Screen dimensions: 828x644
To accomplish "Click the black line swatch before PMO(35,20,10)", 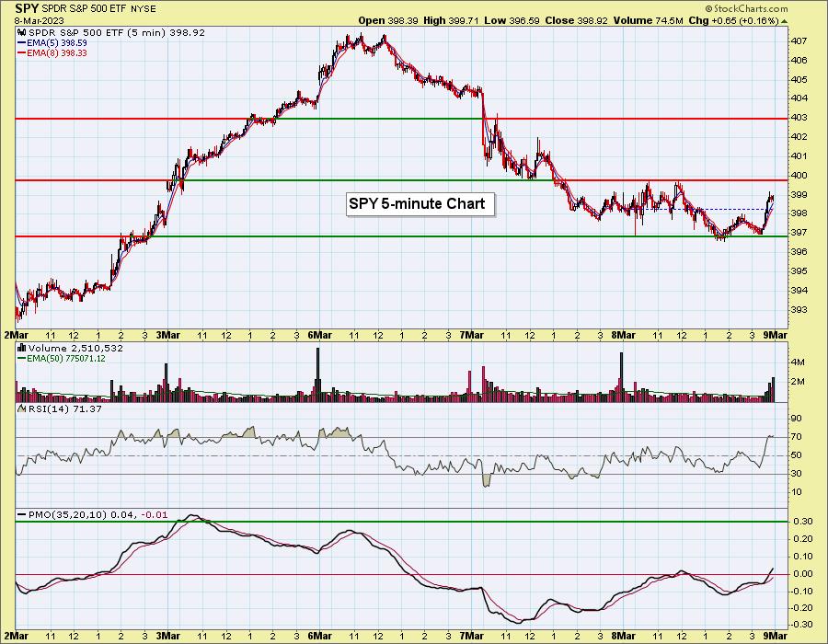I will (x=22, y=514).
